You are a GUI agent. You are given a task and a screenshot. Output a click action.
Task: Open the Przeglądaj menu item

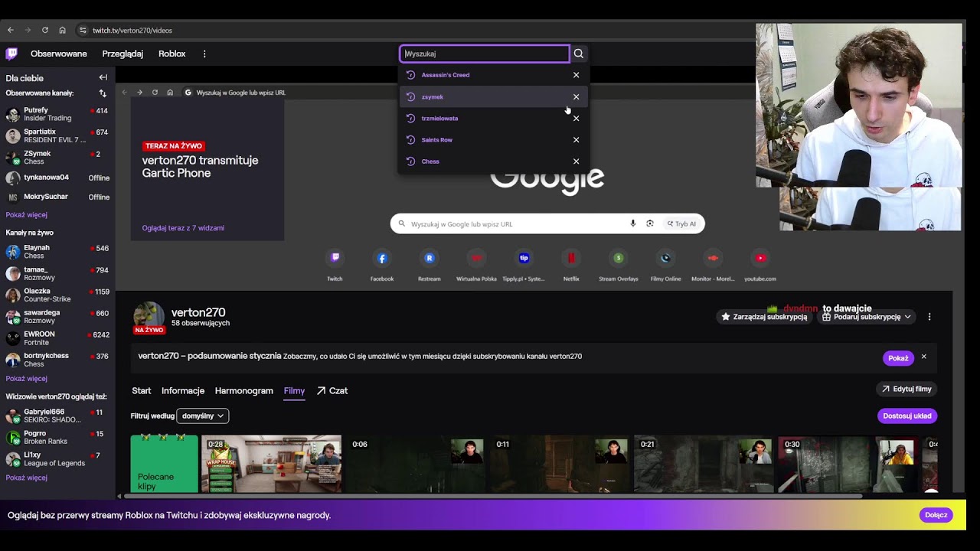click(122, 54)
